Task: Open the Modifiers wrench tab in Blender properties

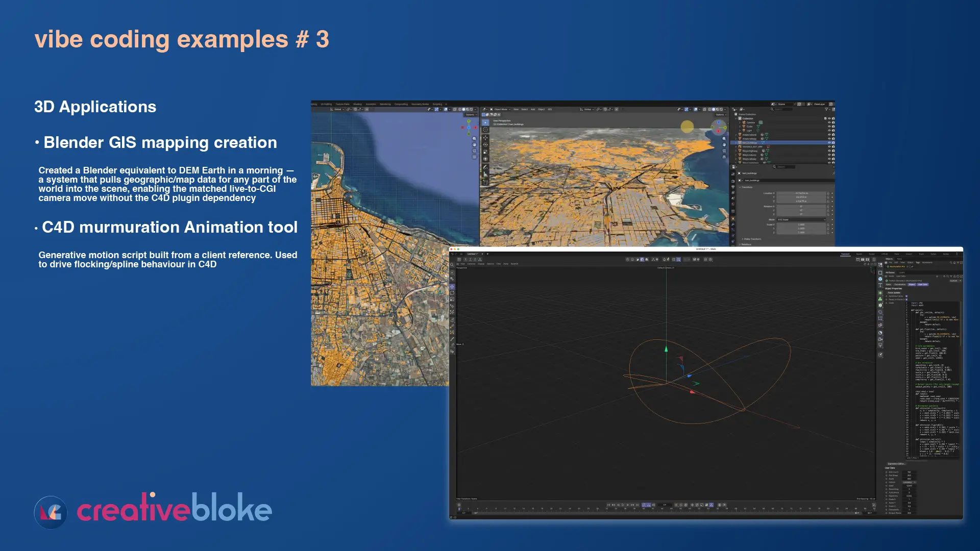Action: 733,224
